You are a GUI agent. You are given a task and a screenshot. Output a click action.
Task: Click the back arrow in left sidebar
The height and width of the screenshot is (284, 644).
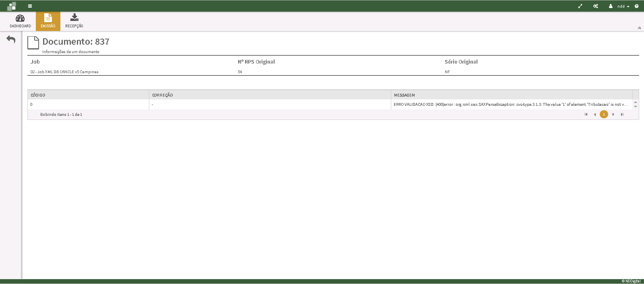click(11, 39)
